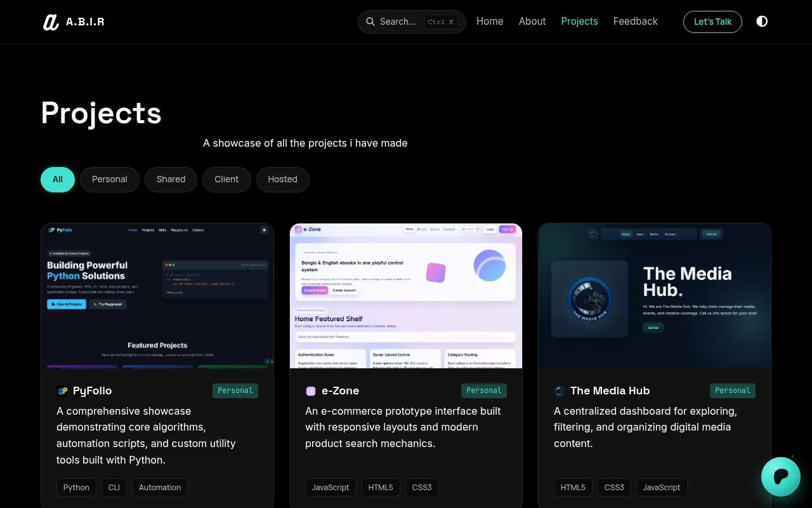Screen dimensions: 812x508
Task: Click the Automation tag
Action: tap(160, 488)
